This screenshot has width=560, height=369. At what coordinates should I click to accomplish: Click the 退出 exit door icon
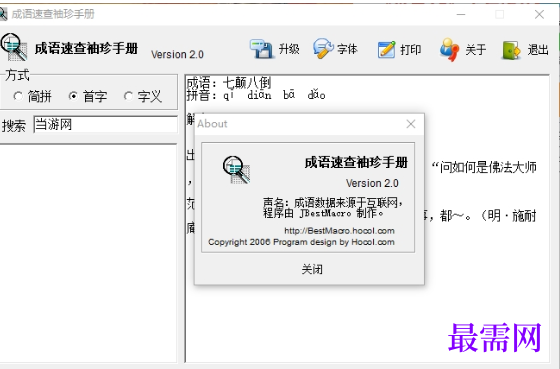pyautogui.click(x=511, y=50)
